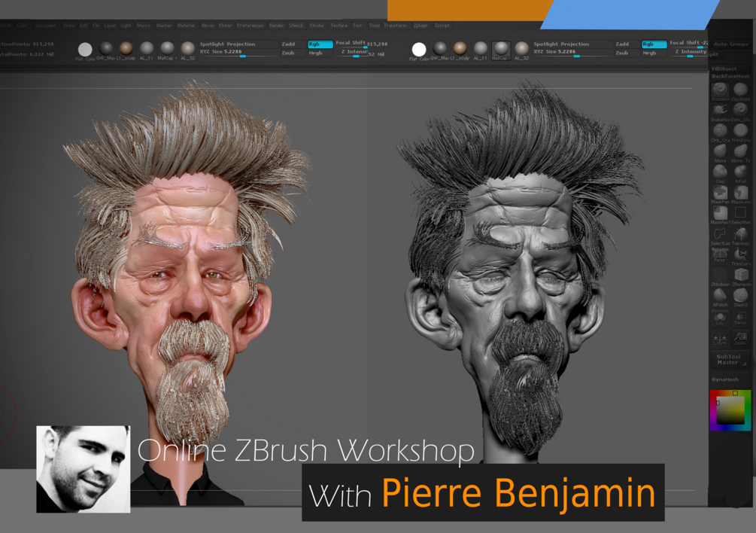The image size is (756, 533).
Task: Open the Material menu
Action: pyautogui.click(x=186, y=26)
